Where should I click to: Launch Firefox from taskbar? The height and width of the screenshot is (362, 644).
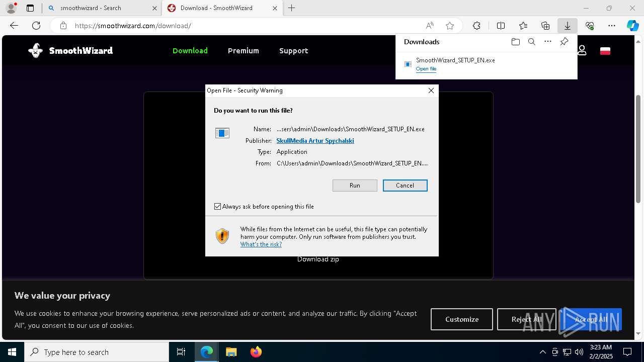(x=256, y=352)
